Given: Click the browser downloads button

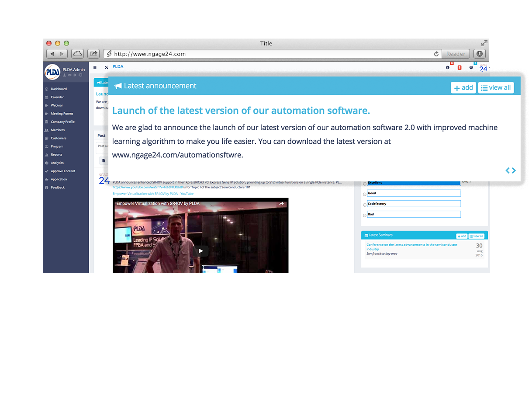Looking at the screenshot, I should [x=480, y=54].
